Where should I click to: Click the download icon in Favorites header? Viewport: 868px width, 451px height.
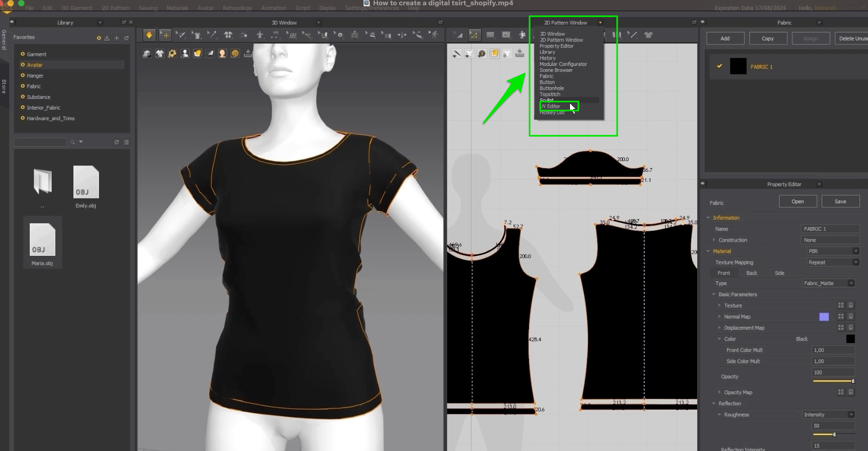click(107, 38)
